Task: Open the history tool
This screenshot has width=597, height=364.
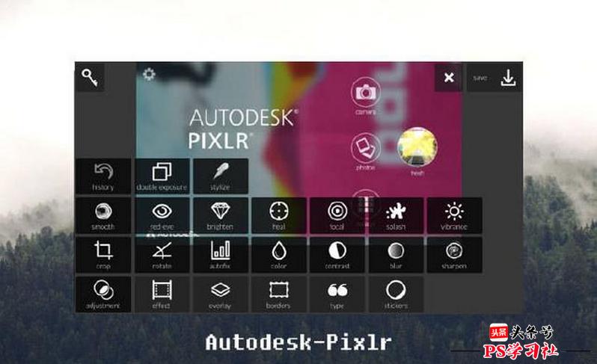Action: click(103, 176)
